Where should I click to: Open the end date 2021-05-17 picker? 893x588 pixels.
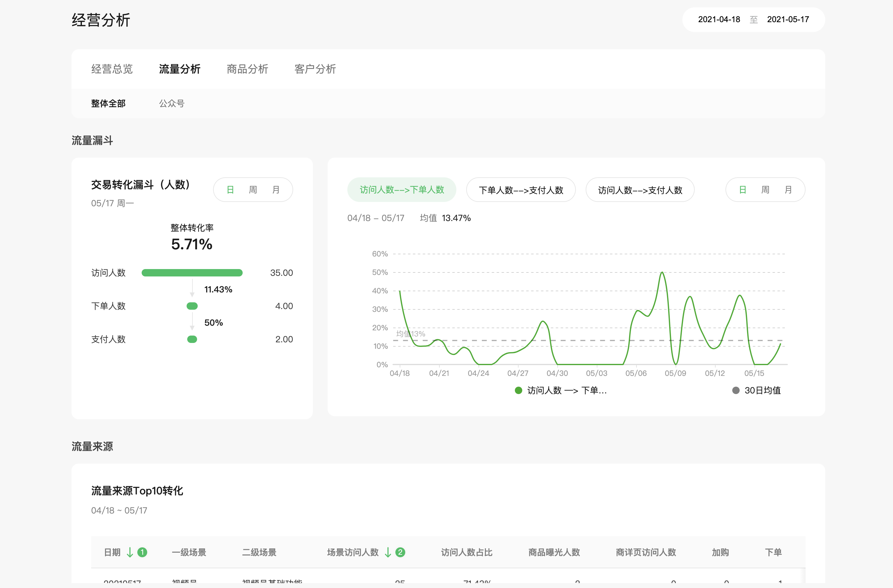[788, 19]
